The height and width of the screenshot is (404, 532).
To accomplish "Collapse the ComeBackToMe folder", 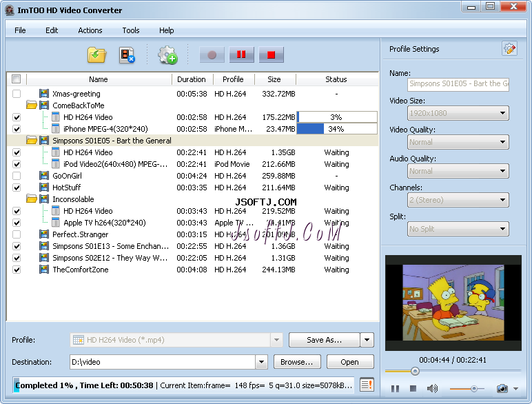I will tap(32, 105).
